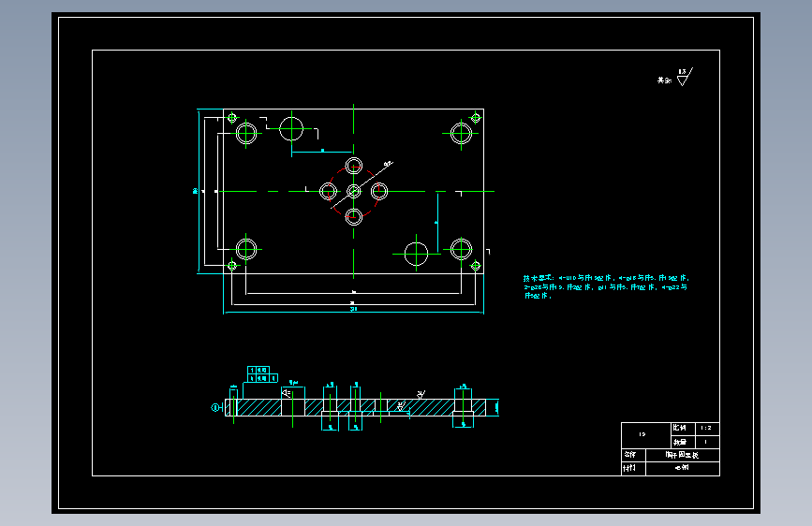The image size is (812, 526).
Task: Select the roughness triangle symbol beside '其余'
Action: pos(684,77)
